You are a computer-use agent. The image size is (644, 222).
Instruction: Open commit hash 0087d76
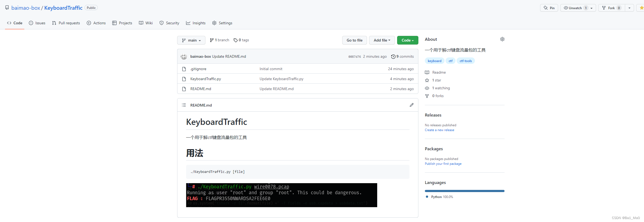pyautogui.click(x=355, y=57)
